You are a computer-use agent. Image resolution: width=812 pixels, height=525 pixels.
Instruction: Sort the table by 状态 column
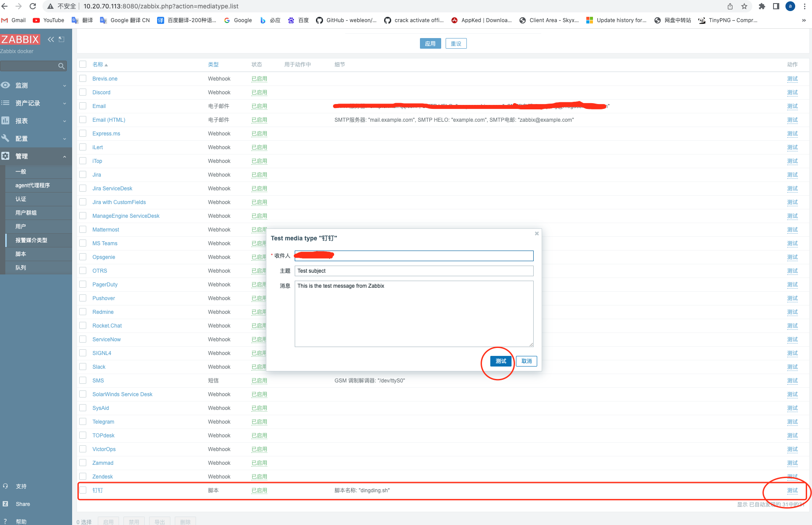pos(257,65)
